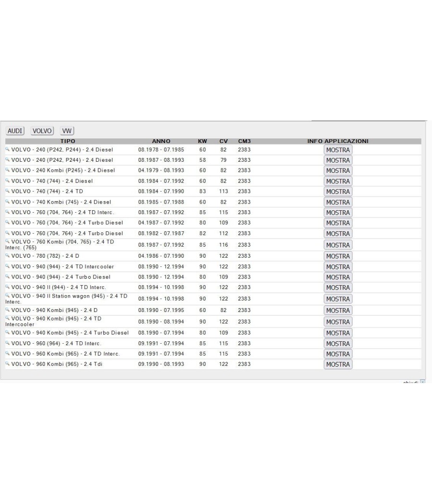This screenshot has height=504, width=432.
Task: Select year range 04.1986 - 07.1990
Action: click(161, 256)
